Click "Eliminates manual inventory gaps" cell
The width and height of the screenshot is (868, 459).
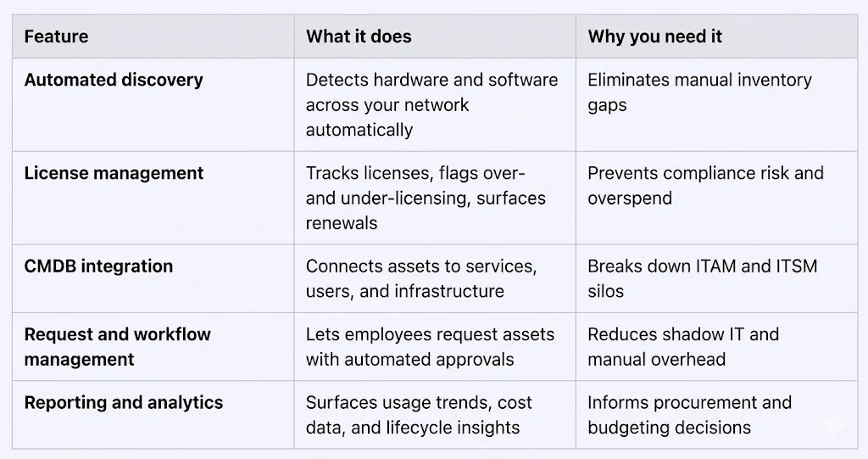point(699,92)
